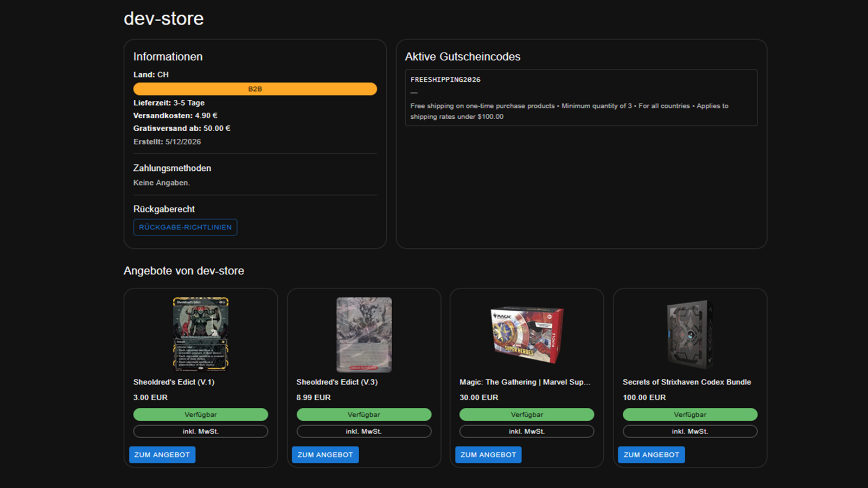Click Zum Angebot for Sheoldred's Edict (V.1)
The height and width of the screenshot is (488, 868).
tap(162, 454)
